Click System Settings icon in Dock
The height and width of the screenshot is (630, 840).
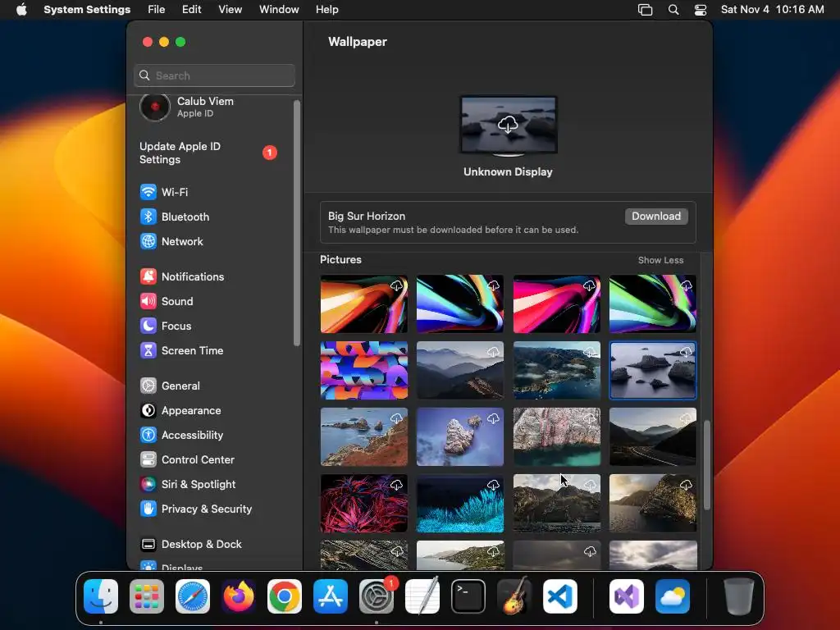click(377, 596)
